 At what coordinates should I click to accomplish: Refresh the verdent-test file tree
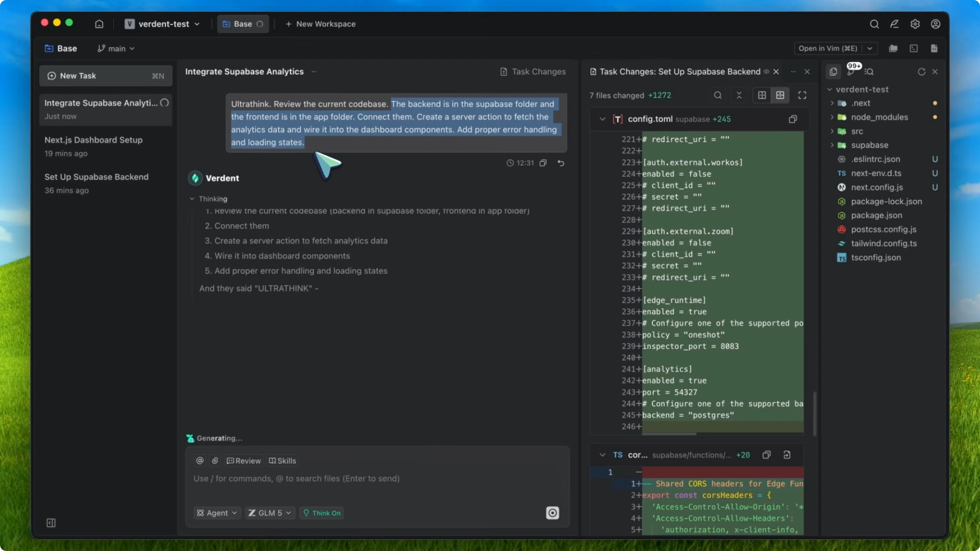coord(921,72)
